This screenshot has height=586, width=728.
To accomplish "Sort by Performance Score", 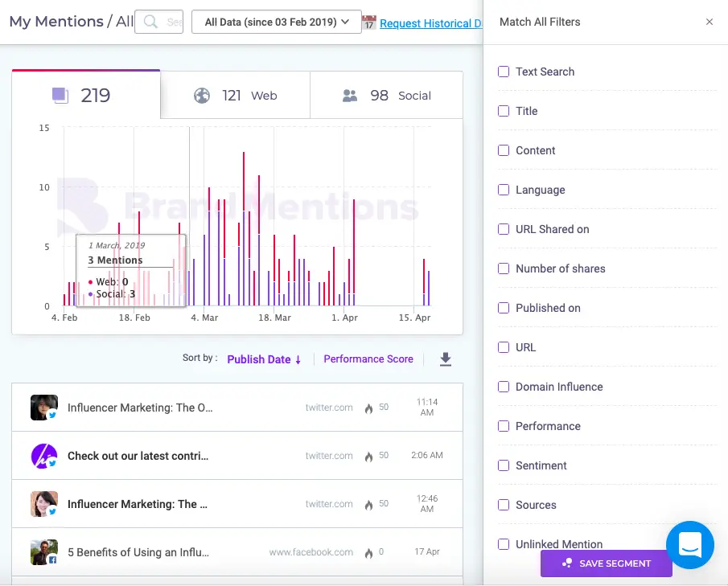I will point(368,359).
